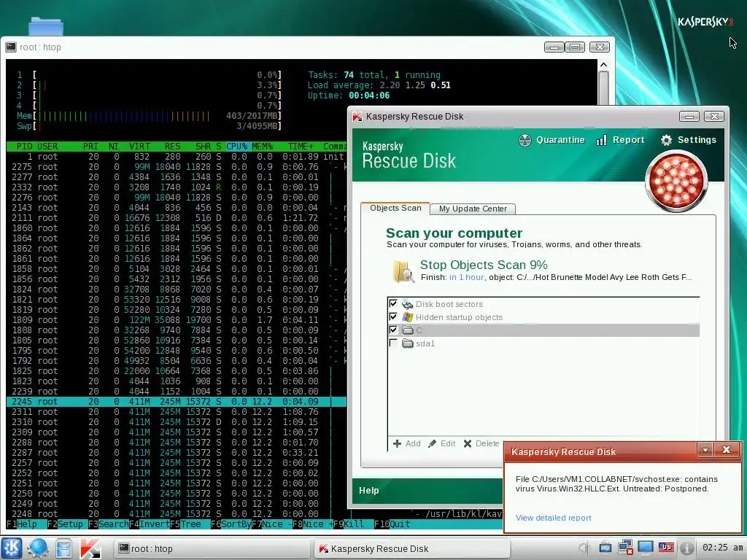Open Settings gear in Kaspersky
Viewport: 747px width, 560px height.
[689, 140]
